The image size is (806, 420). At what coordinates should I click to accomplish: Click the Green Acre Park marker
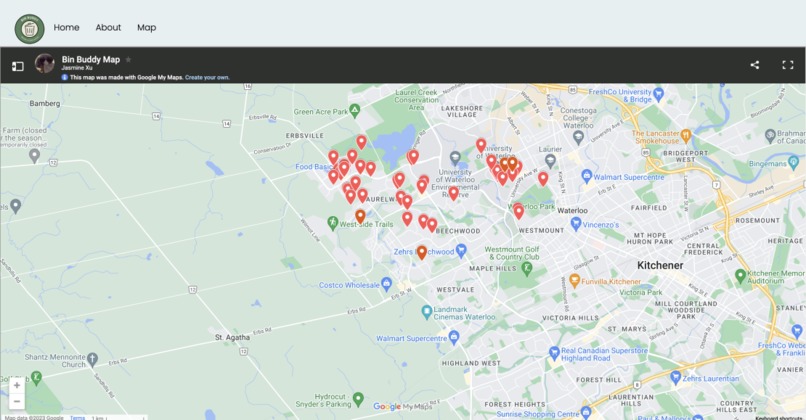click(355, 110)
